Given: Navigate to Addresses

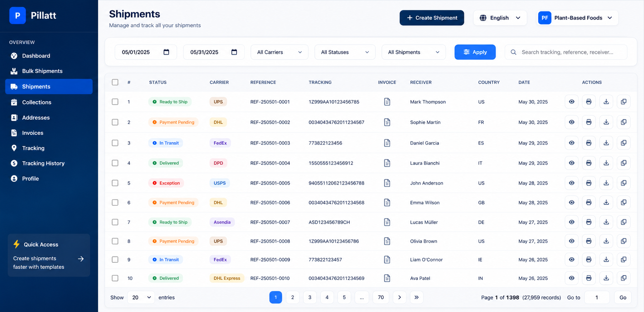Looking at the screenshot, I should click(49, 118).
